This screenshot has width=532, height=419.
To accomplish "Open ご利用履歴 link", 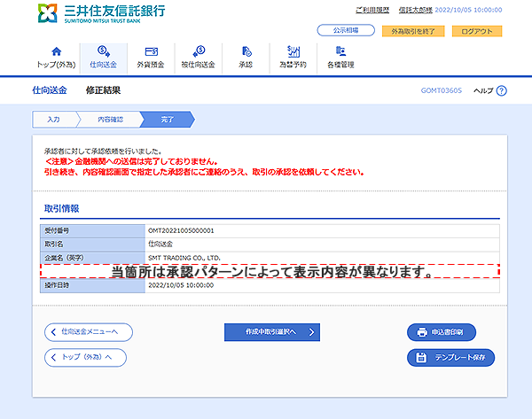I will (x=372, y=10).
